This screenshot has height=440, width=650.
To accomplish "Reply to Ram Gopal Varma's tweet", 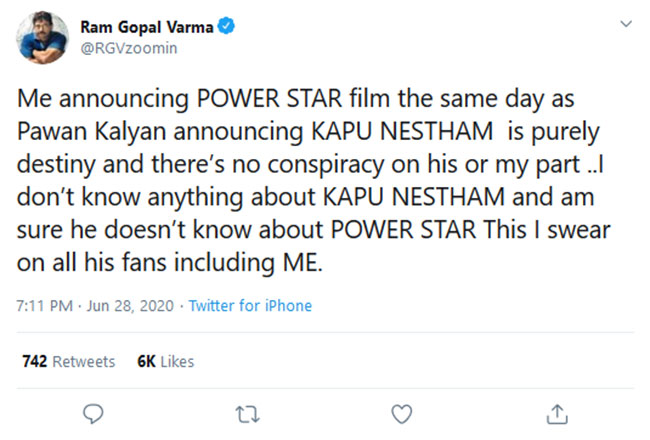I will point(93,413).
